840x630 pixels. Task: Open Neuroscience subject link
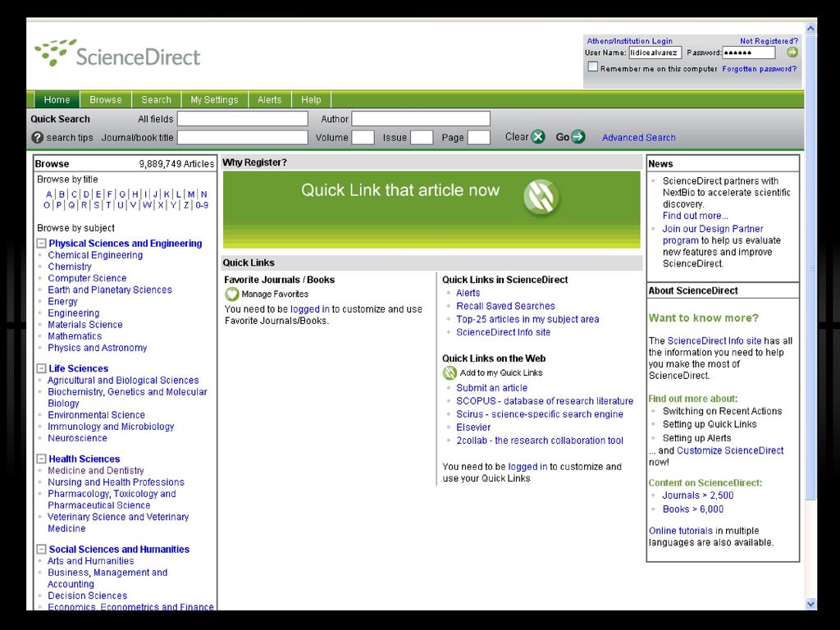pyautogui.click(x=78, y=438)
